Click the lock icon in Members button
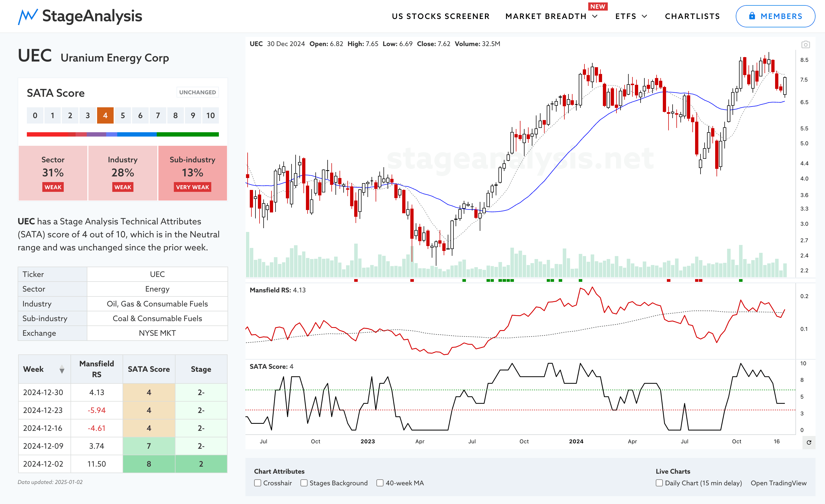Screen dimensions: 825x504 (x=752, y=16)
